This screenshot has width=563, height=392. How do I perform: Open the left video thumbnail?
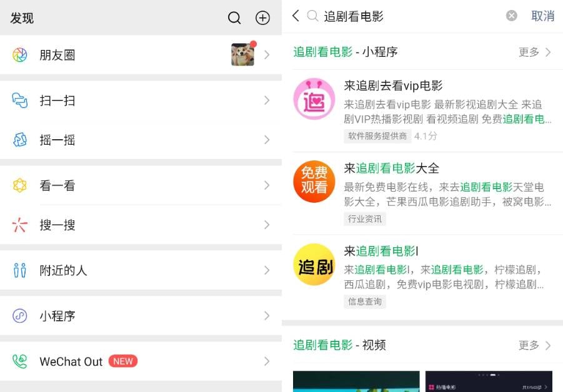pyautogui.click(x=356, y=381)
